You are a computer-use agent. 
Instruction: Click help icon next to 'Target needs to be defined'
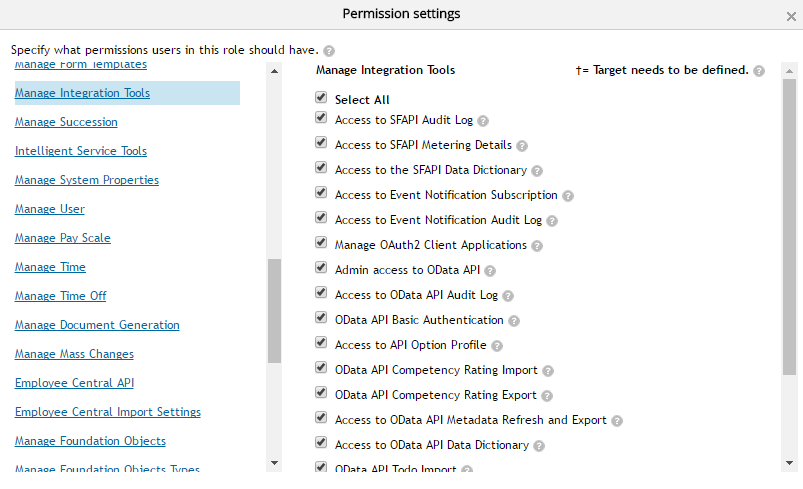tap(759, 71)
